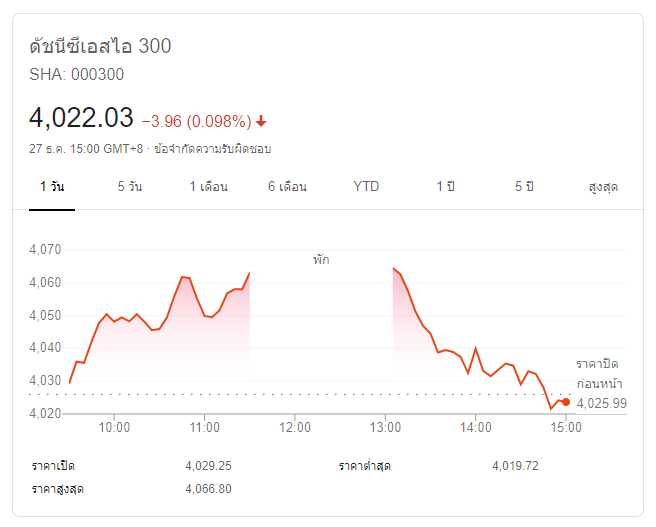Click the previous close value 4,025.99
This screenshot has height=527, width=656.
[602, 403]
